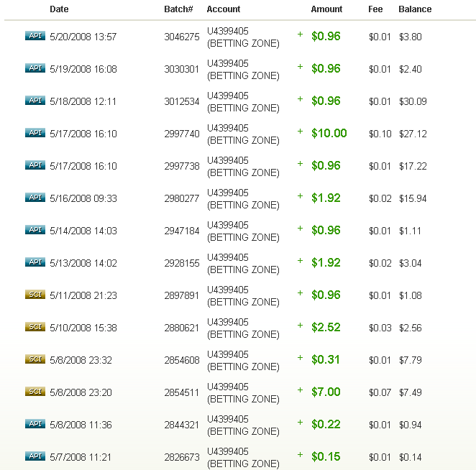Open the $0.31 amount entry
This screenshot has height=470, width=476.
pyautogui.click(x=326, y=360)
